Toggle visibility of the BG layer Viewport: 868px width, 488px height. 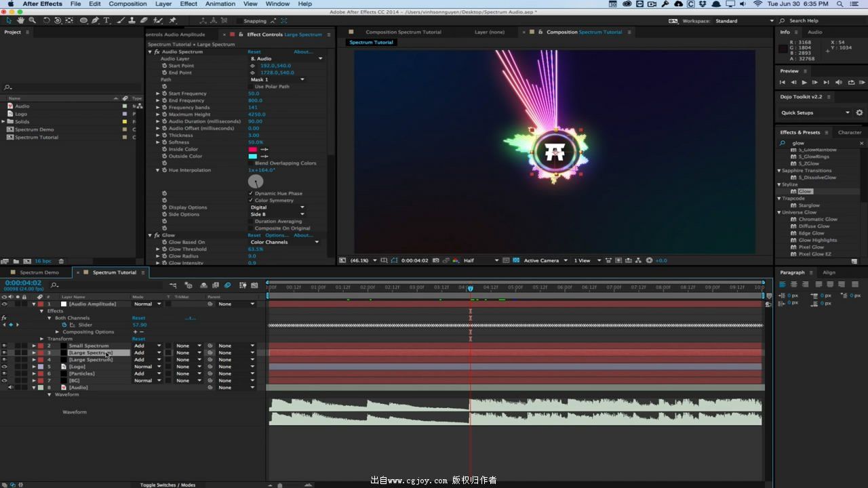point(4,380)
